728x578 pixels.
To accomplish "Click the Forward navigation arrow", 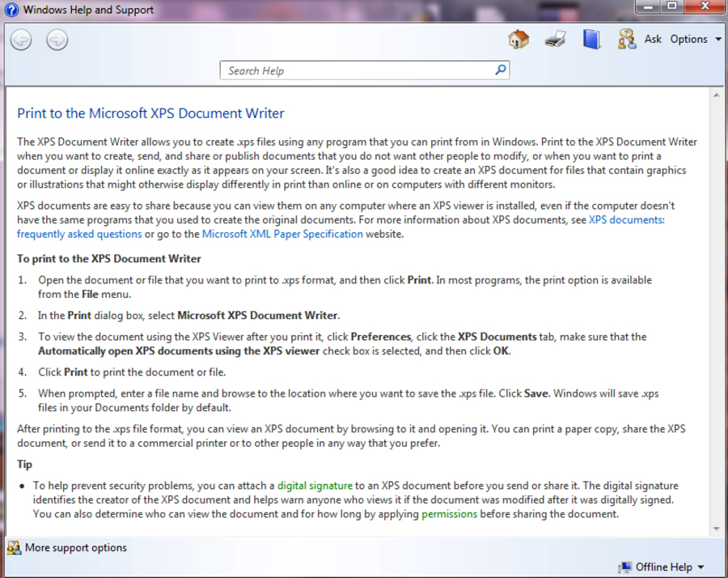I will (57, 39).
